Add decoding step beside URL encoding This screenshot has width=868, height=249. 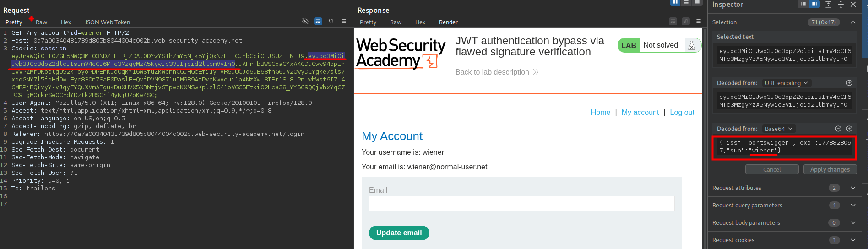click(x=849, y=83)
